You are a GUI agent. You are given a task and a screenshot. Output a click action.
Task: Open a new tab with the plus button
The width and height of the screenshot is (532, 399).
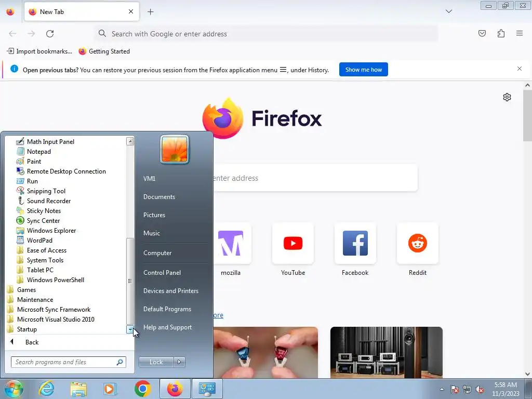click(150, 11)
